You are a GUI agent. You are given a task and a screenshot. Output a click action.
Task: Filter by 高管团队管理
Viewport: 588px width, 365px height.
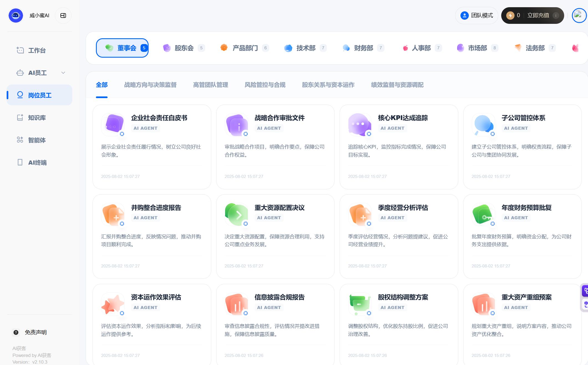[211, 85]
